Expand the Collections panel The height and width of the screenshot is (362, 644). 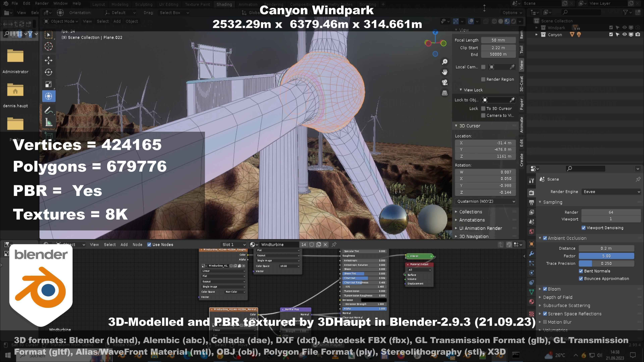[x=470, y=212]
